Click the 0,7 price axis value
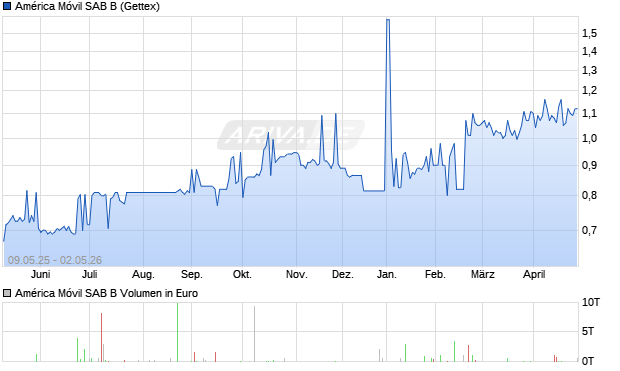This screenshot has height=371, width=620. click(589, 230)
